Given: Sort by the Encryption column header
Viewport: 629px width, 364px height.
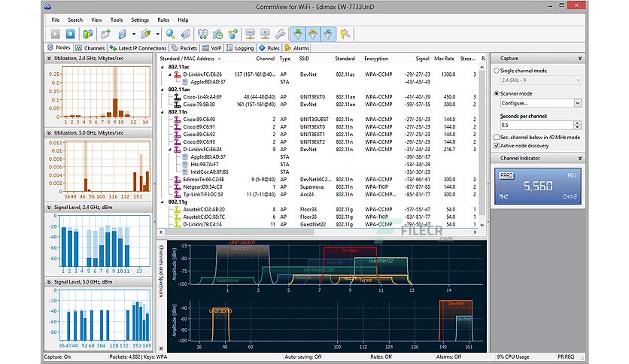Looking at the screenshot, I should coord(376,59).
